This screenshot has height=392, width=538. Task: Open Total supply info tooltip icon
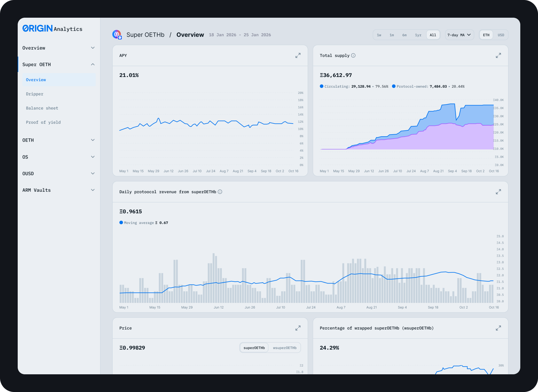click(x=353, y=55)
